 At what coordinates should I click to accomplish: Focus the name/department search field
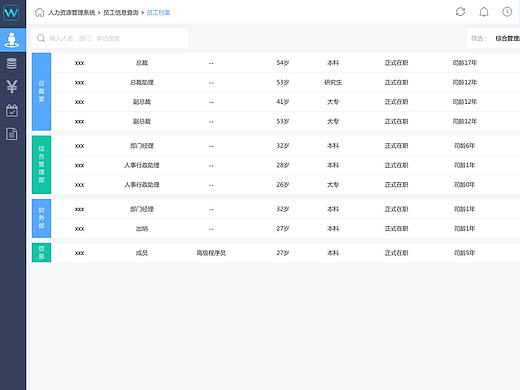(x=110, y=38)
